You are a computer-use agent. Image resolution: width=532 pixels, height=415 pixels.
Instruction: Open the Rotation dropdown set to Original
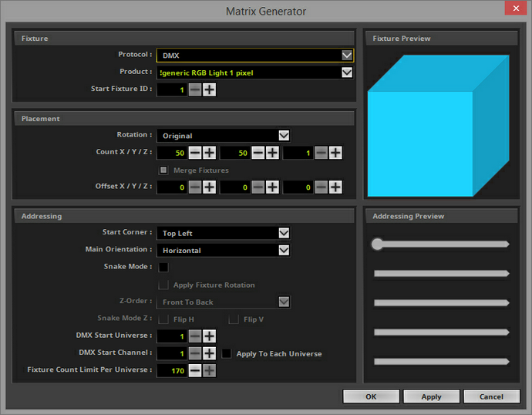[x=224, y=136]
